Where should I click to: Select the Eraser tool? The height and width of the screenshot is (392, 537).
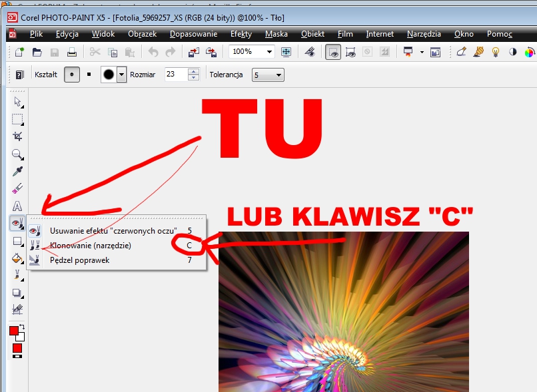point(18,189)
